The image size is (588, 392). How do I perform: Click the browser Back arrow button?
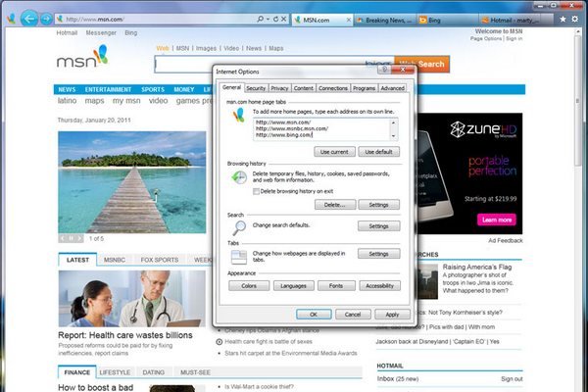tap(29, 19)
